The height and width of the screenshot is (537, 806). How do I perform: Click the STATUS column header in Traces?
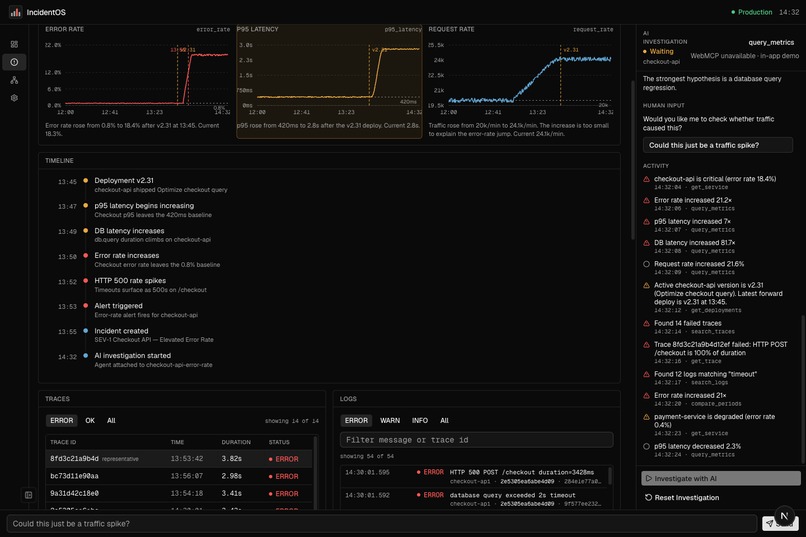click(279, 442)
